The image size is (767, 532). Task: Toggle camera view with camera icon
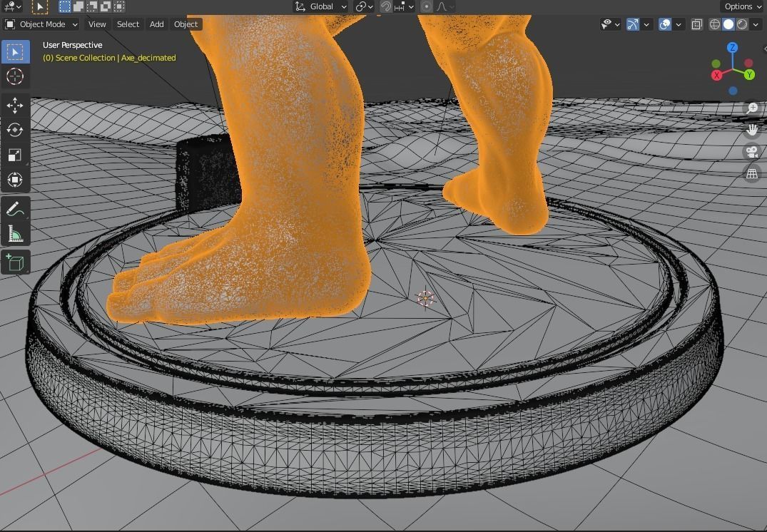click(752, 152)
